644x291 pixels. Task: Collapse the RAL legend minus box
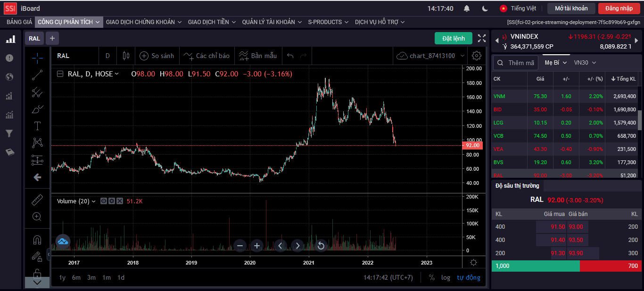(60, 74)
